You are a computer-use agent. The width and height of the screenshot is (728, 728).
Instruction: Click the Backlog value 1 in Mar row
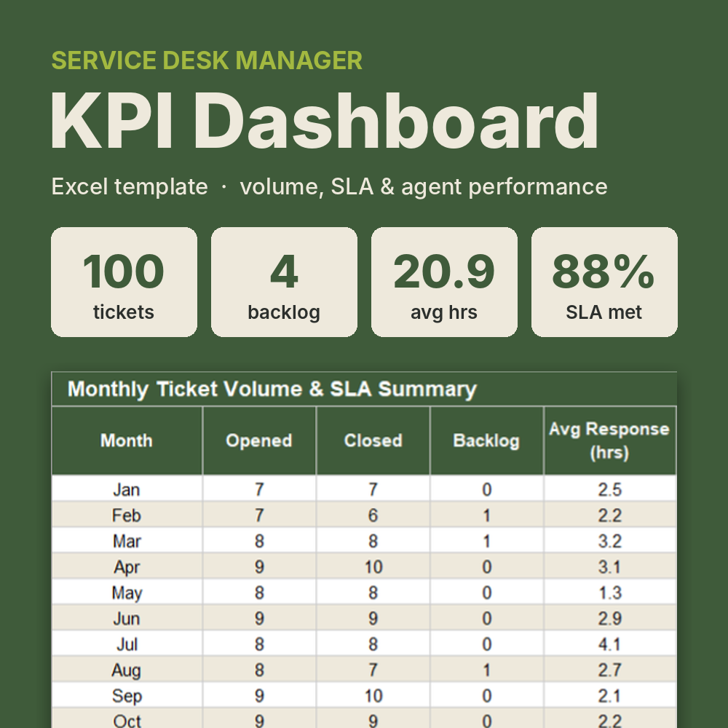point(486,541)
